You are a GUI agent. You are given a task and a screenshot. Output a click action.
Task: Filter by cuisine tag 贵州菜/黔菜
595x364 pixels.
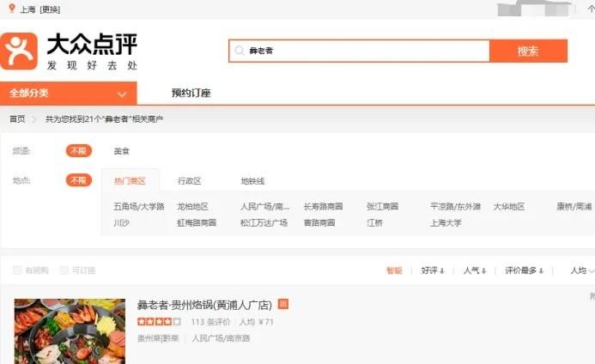click(x=158, y=338)
